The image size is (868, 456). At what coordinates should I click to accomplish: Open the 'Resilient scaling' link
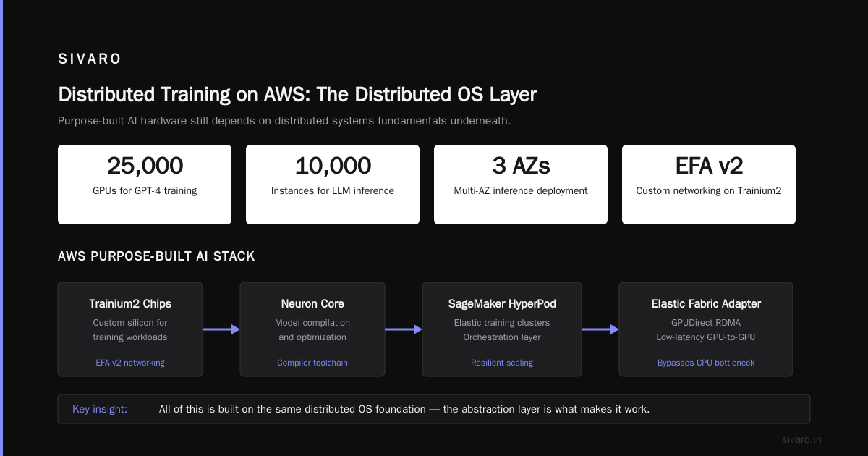502,363
